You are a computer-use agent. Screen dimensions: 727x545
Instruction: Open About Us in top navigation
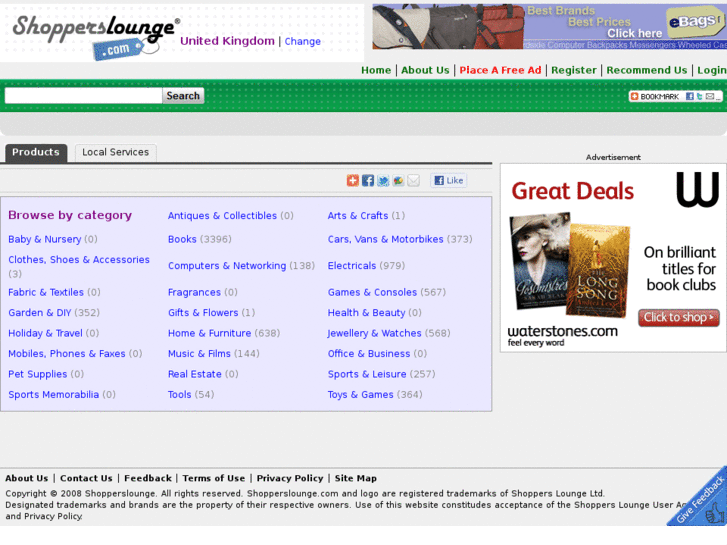click(425, 70)
